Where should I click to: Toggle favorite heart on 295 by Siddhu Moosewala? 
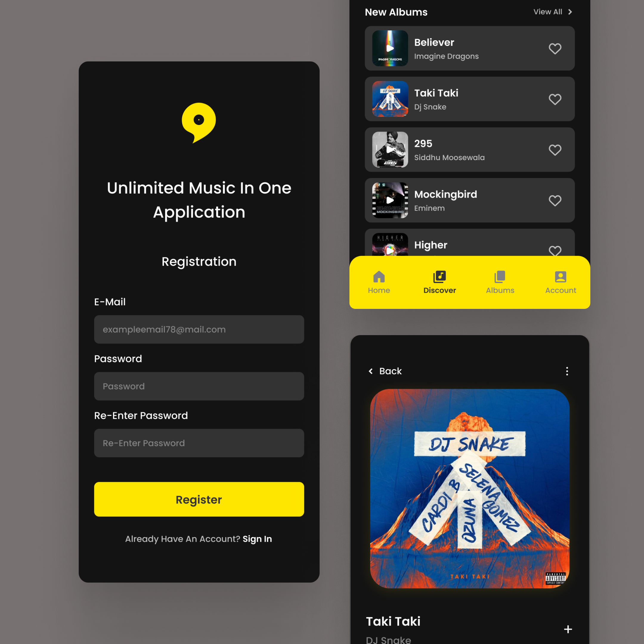click(555, 149)
